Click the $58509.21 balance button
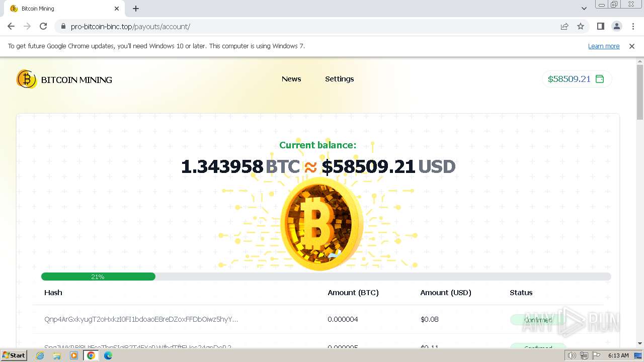 pos(577,79)
